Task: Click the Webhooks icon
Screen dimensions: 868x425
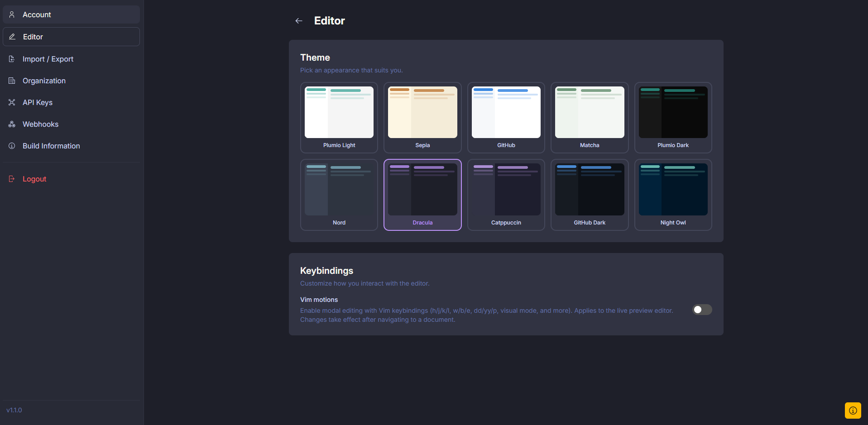Action: [x=12, y=124]
